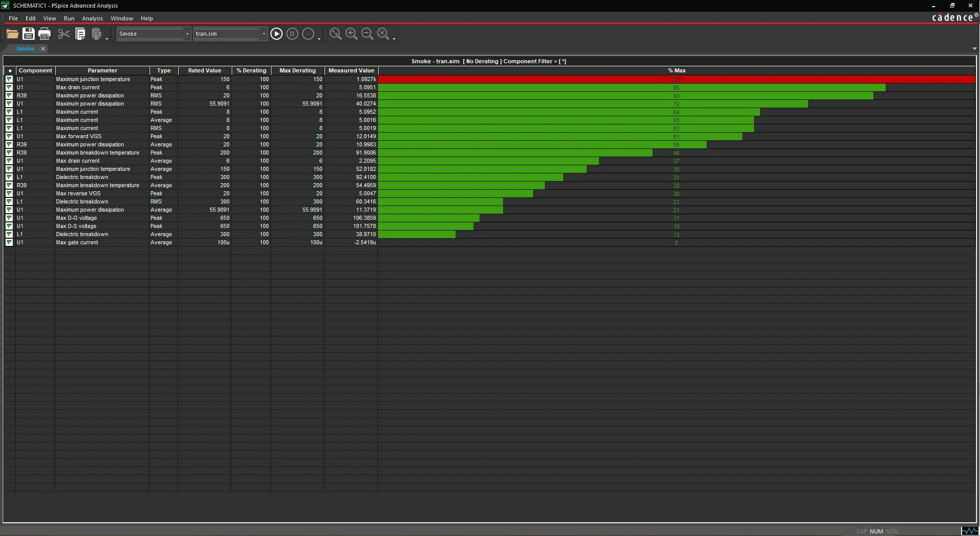Open the View menu
The width and height of the screenshot is (980, 536).
click(x=49, y=18)
